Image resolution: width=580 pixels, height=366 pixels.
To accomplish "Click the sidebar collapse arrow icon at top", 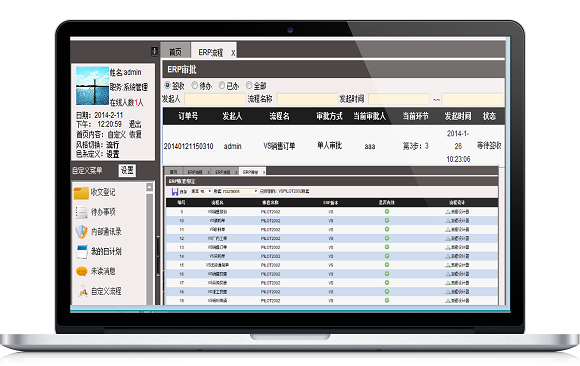I will point(154,51).
